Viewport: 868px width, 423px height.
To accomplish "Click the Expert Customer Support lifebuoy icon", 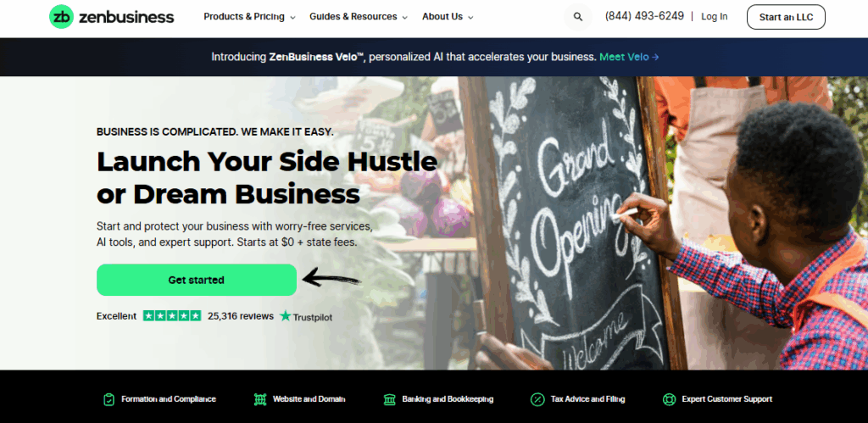I will tap(669, 399).
